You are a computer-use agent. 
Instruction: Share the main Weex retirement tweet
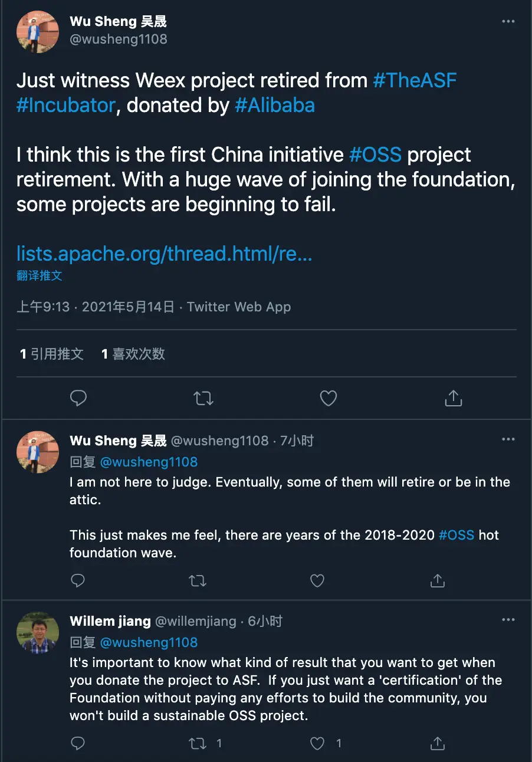(453, 399)
